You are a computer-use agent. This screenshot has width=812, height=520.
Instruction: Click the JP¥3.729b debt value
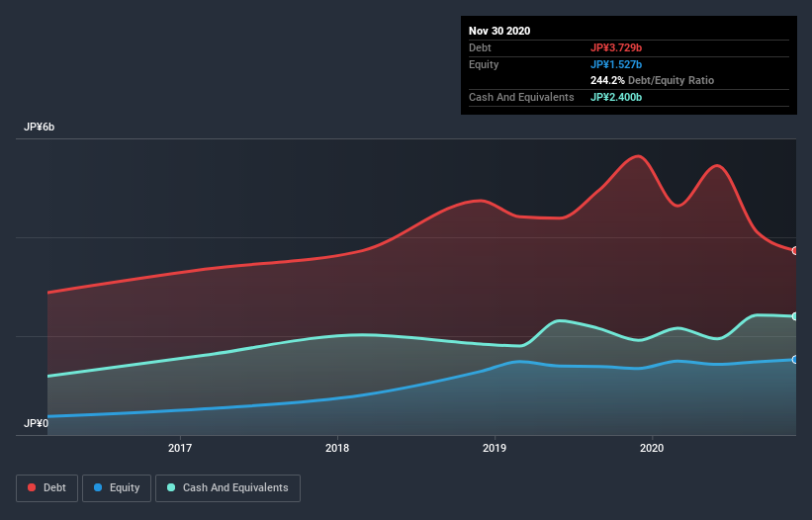click(x=616, y=48)
